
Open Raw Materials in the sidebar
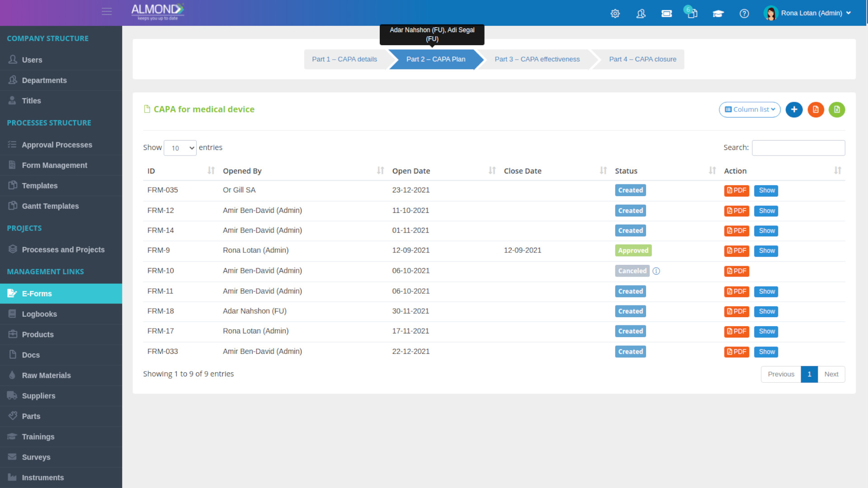[x=61, y=375]
